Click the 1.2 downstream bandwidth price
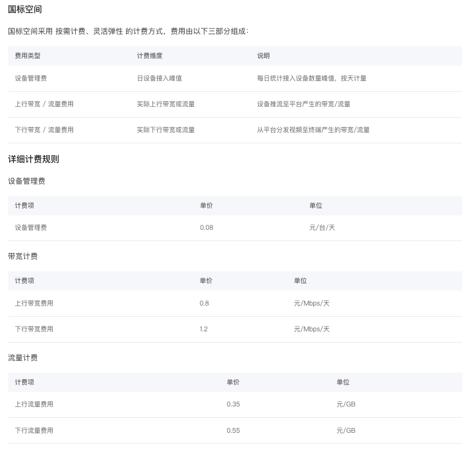 point(203,329)
